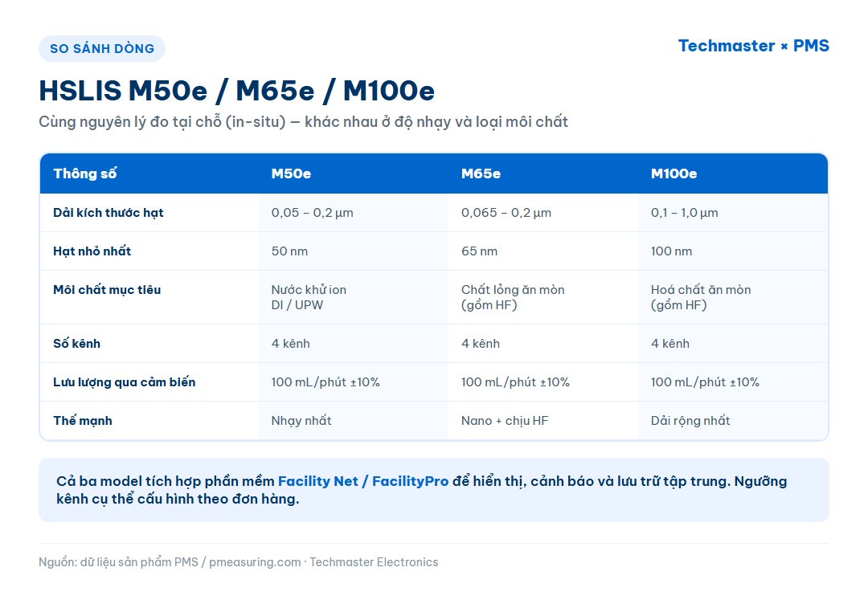868x608 pixels.
Task: Click the source line starting with Nguồn
Action: point(239,562)
